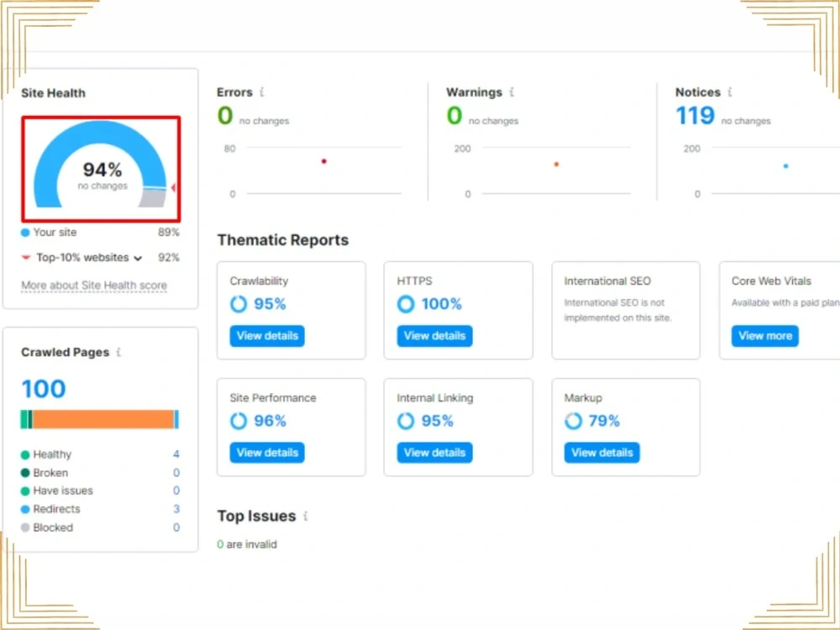Click the Redirects legend blue dot
This screenshot has height=630, width=840.
click(25, 510)
